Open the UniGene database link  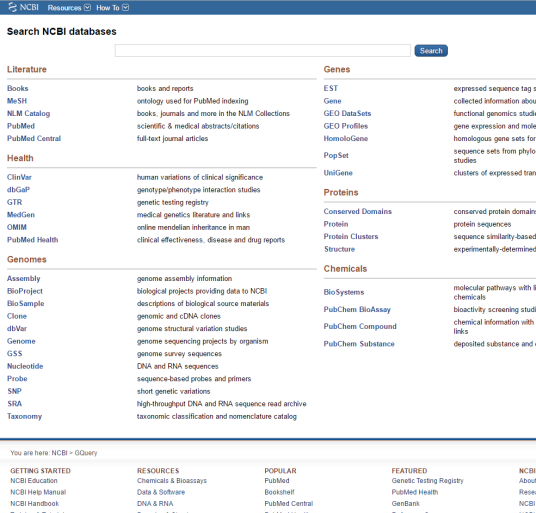point(338,173)
